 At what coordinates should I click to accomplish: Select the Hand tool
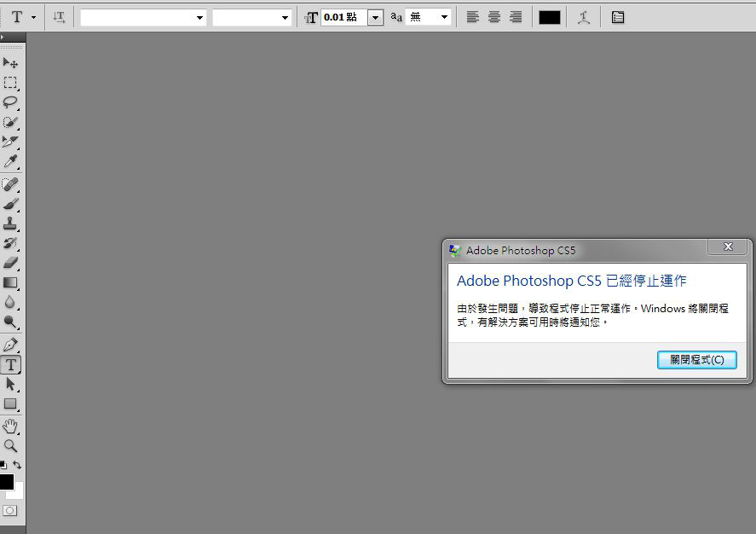[10, 427]
